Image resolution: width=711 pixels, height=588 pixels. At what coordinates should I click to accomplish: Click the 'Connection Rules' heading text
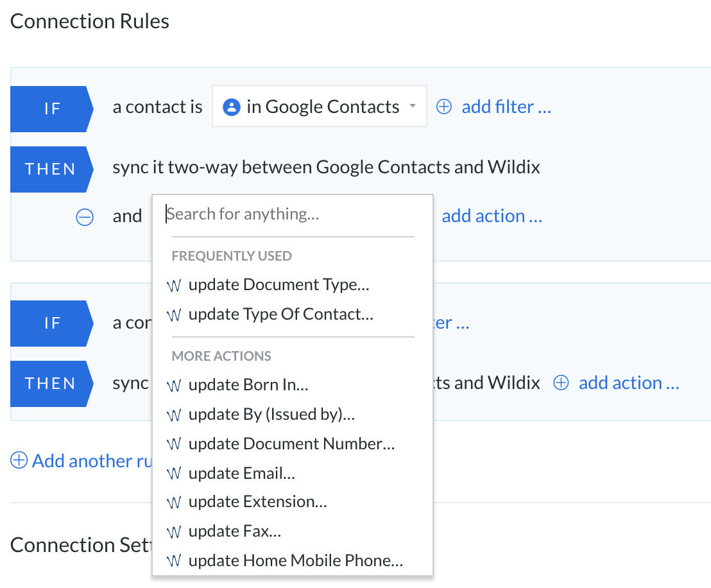click(90, 21)
